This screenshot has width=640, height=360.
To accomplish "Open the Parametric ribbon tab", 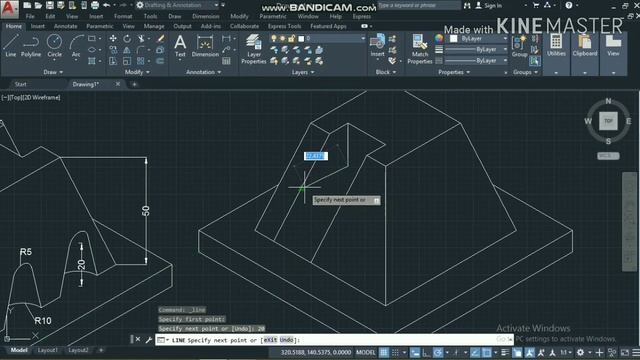I will [x=100, y=26].
